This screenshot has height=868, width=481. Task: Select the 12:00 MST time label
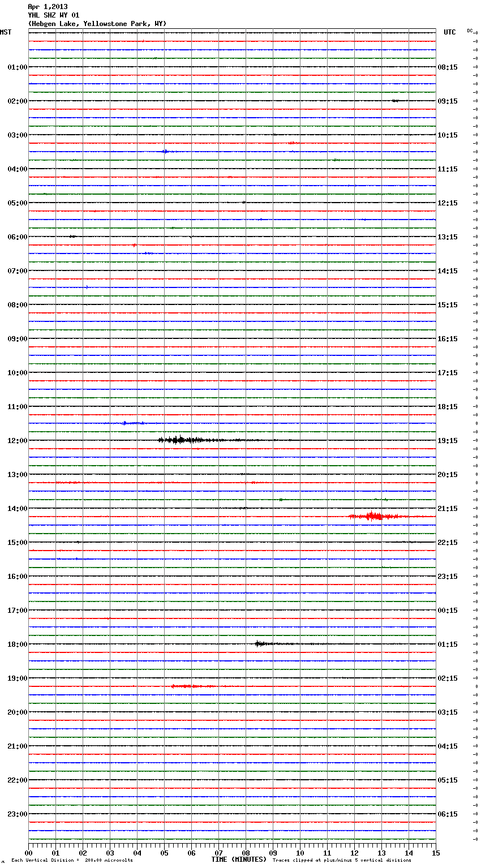click(17, 440)
